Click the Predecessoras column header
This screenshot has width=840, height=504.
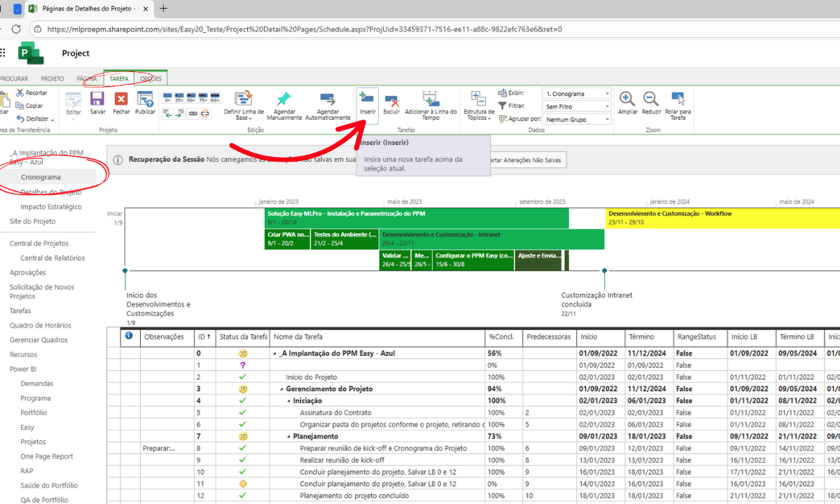tap(549, 337)
